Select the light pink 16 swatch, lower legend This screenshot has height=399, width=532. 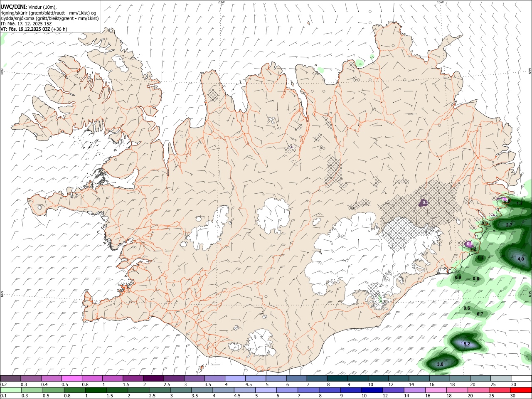coord(436,390)
